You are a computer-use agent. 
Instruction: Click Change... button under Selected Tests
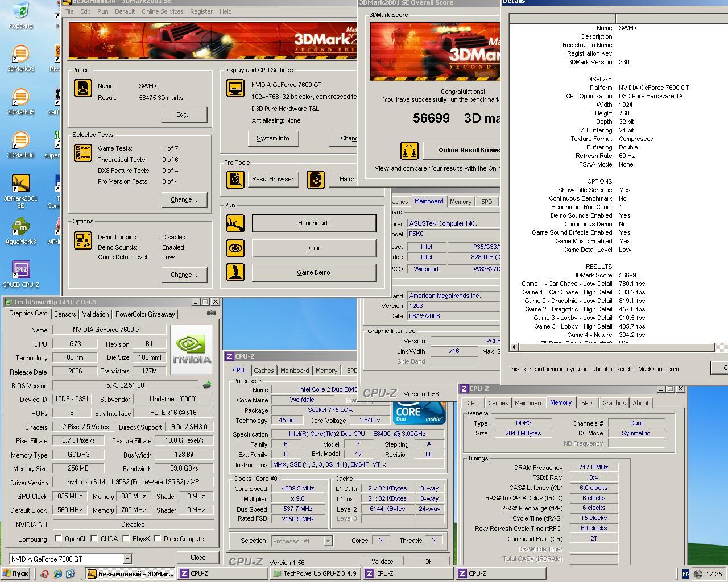184,199
